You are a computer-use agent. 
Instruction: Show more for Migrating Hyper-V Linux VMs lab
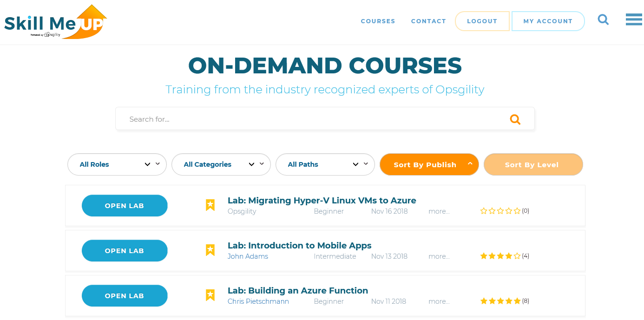(x=439, y=211)
